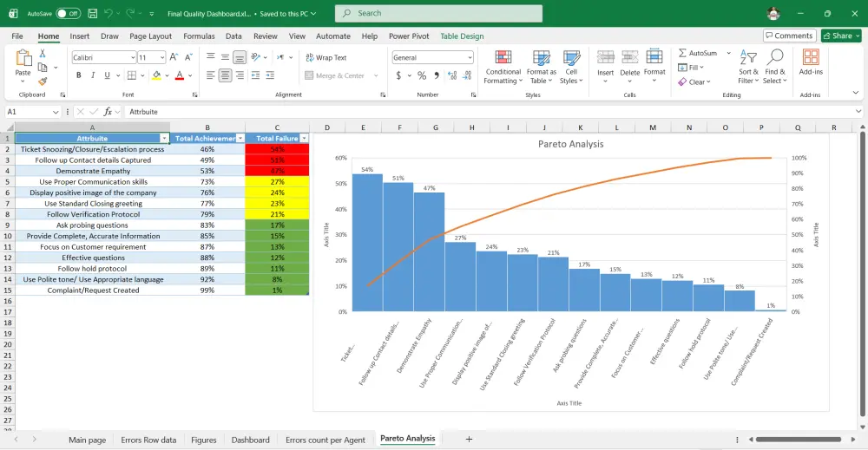Open the Page Layout ribbon tab
This screenshot has height=450, width=868.
pyautogui.click(x=150, y=36)
